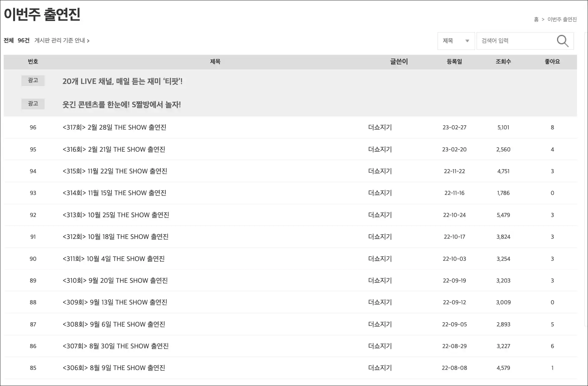Select date 22-10-17
588x386 pixels.
point(454,237)
